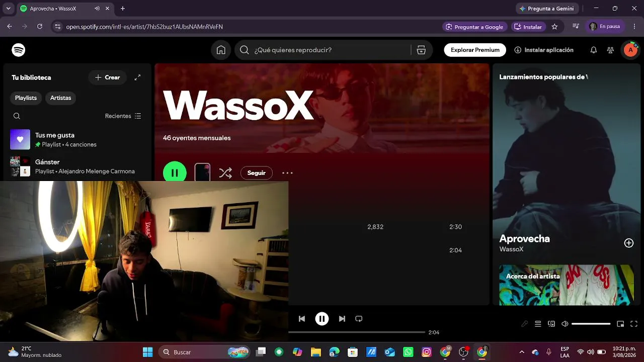Click Preguntar a Google

click(474, 27)
